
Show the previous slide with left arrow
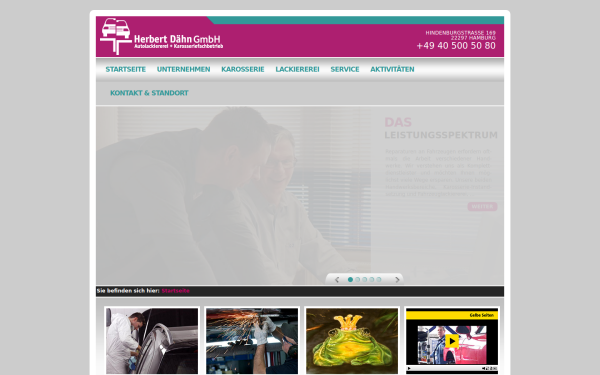coord(337,280)
